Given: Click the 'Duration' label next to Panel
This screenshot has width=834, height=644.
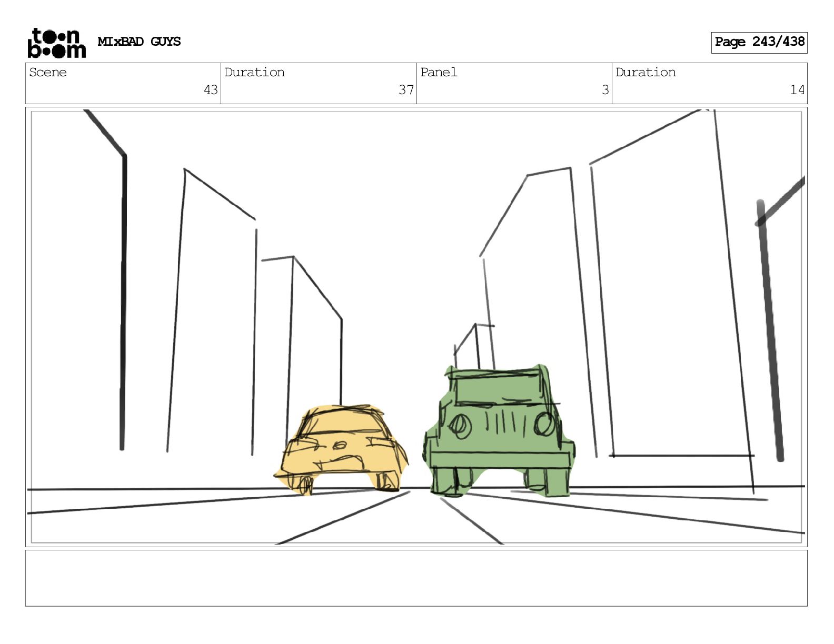Looking at the screenshot, I should tap(646, 72).
